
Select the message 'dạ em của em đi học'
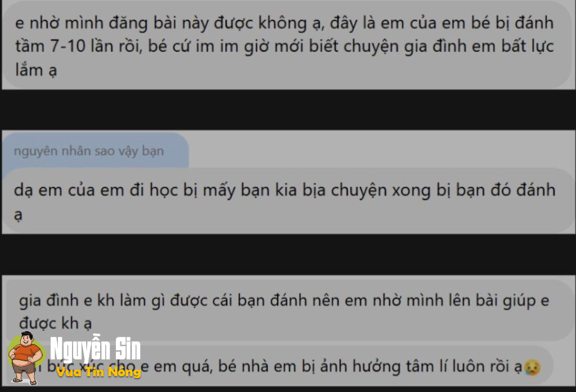[x=288, y=201]
